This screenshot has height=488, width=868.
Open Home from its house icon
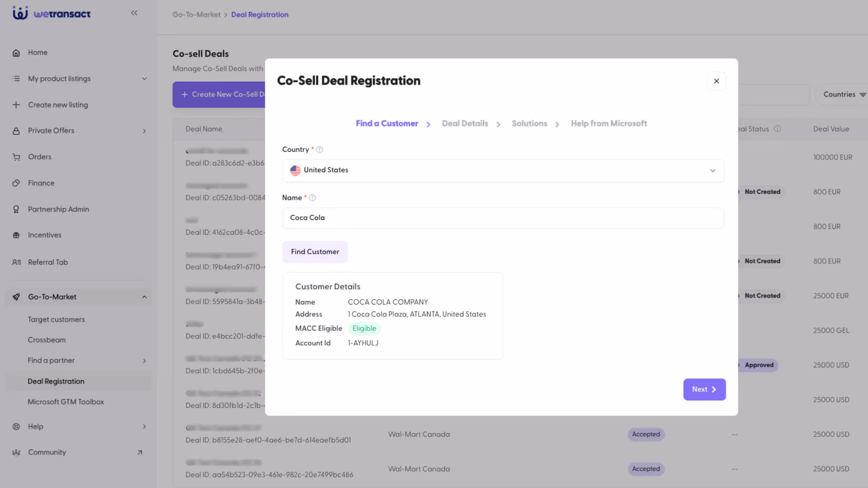coord(16,53)
